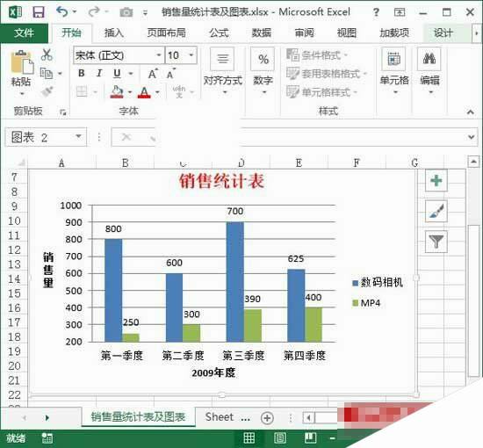
Task: Paste with the 粘贴 clipboard icon
Action: coord(22,63)
